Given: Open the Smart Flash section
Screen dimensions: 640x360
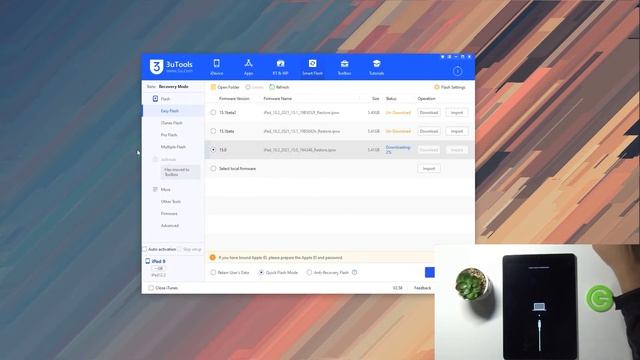Looking at the screenshot, I should (312, 67).
